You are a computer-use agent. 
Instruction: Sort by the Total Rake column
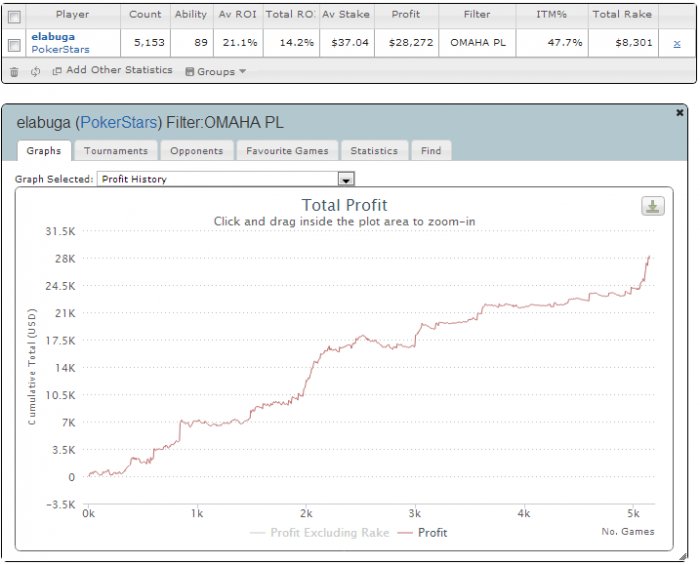pos(622,14)
